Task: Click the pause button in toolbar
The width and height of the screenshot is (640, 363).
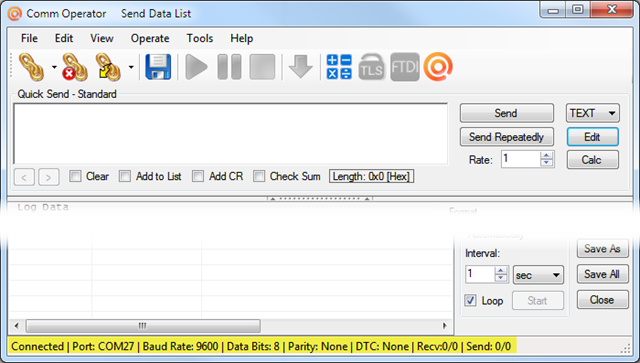Action: tap(229, 67)
